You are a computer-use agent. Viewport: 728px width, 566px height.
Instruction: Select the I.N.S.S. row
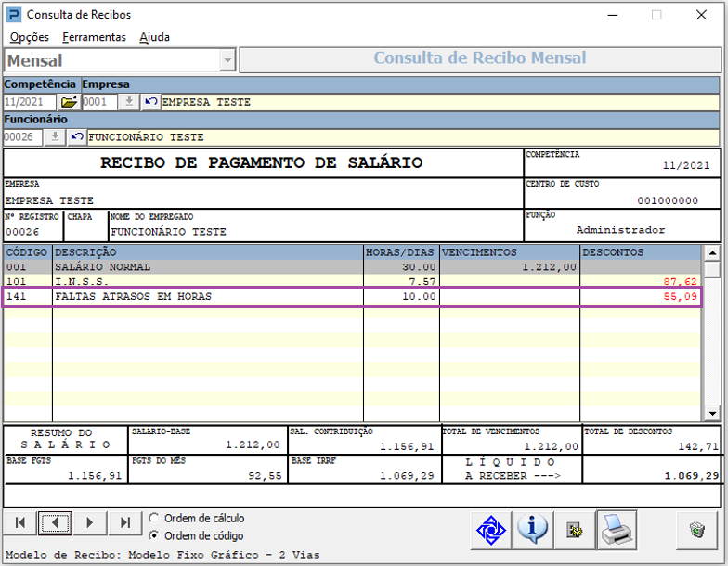(353, 282)
